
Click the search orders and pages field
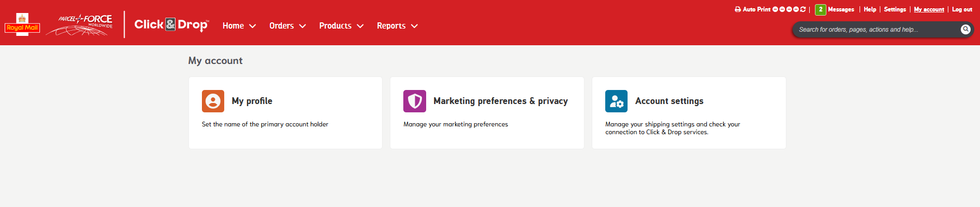(x=877, y=30)
